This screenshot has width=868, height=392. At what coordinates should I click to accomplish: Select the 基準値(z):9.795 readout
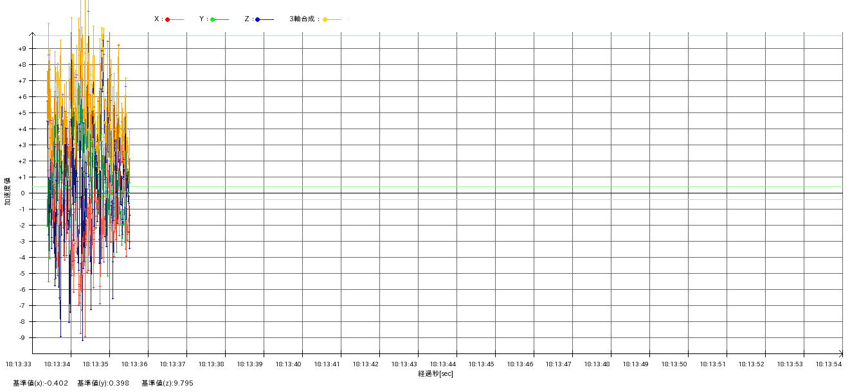[167, 383]
